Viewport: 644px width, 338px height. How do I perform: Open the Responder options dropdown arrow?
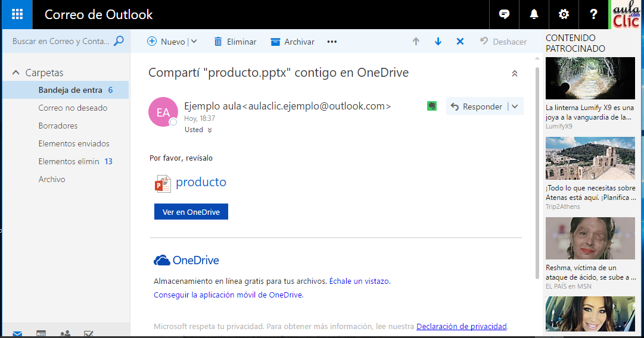[x=515, y=107]
